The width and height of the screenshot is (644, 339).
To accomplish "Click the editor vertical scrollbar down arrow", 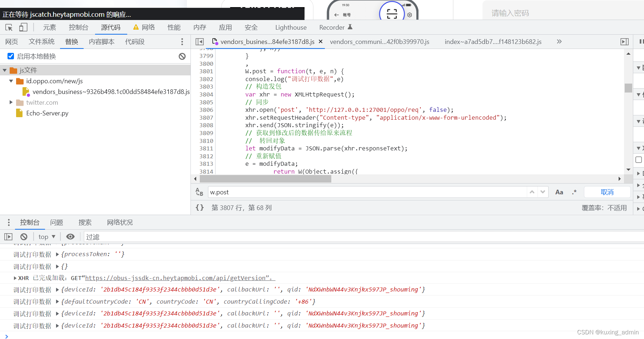I will pyautogui.click(x=628, y=170).
